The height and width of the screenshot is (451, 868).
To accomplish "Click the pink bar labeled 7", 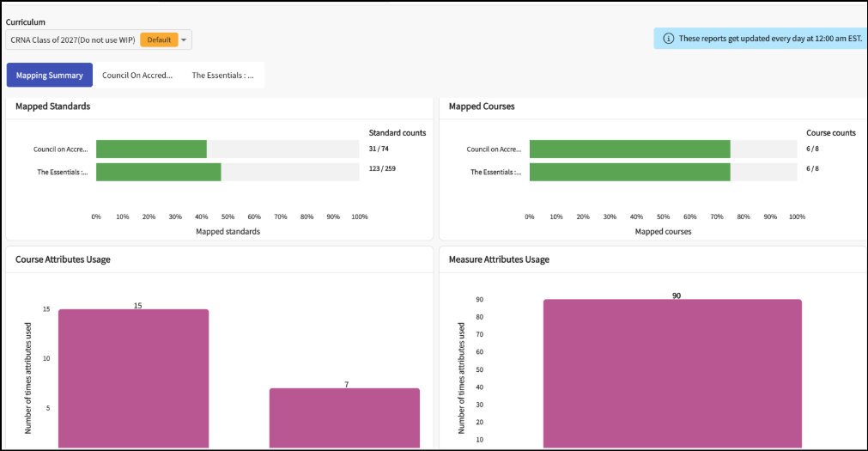I will point(344,417).
